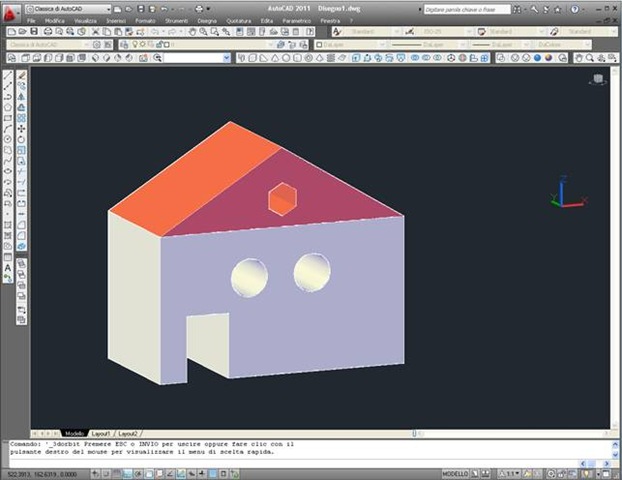Switch to the Layout2 tab
This screenshot has height=480, width=622.
(x=127, y=434)
